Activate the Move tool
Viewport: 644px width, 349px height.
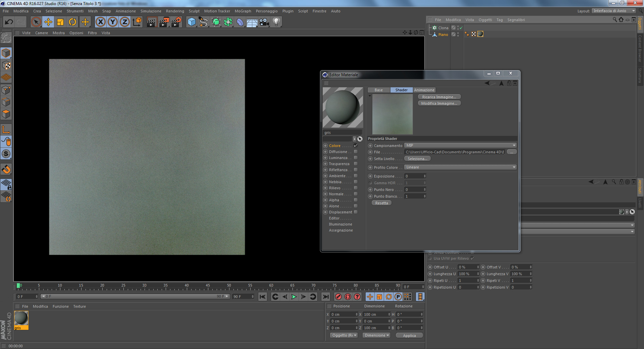(x=48, y=22)
